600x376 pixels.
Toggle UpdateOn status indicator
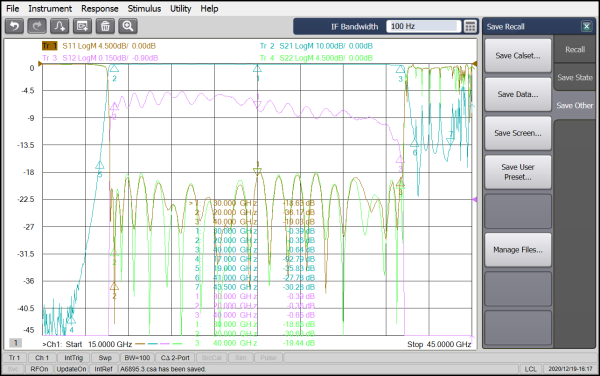(72, 369)
